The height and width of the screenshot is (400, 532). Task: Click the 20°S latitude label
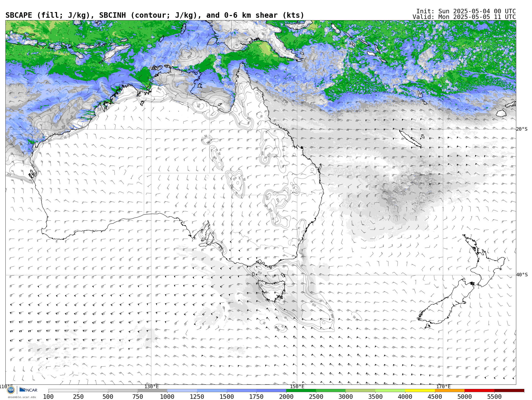(522, 129)
